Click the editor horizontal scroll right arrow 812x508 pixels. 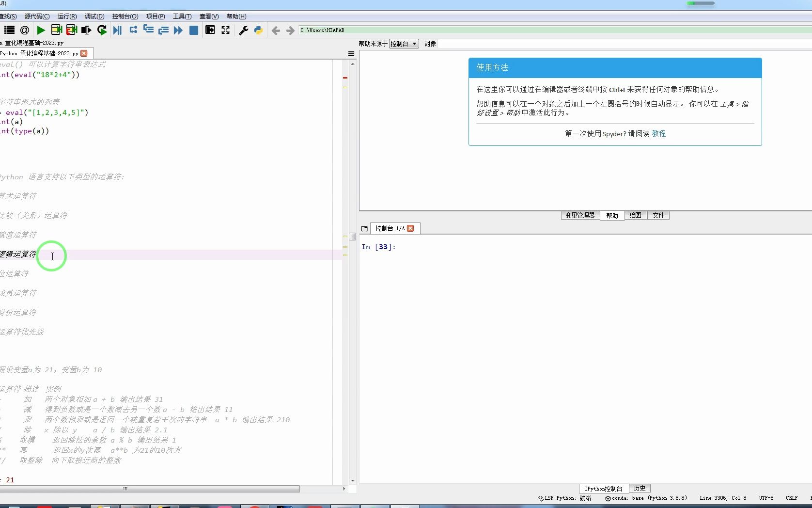[x=344, y=489]
